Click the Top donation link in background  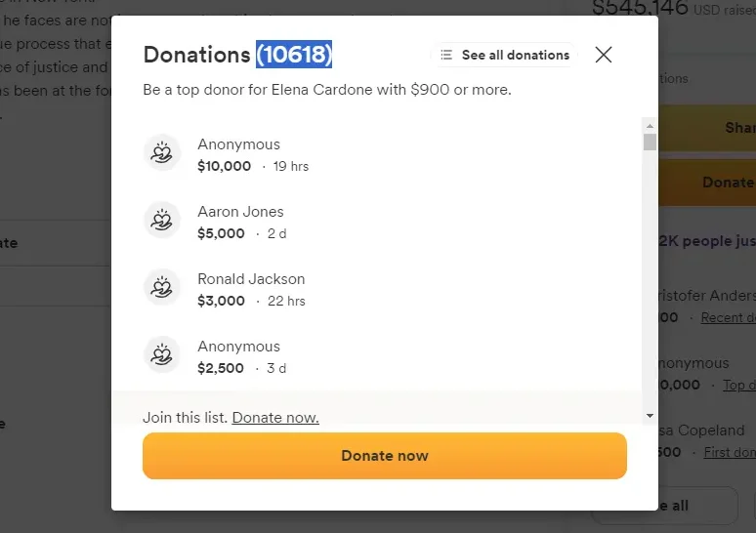click(x=739, y=385)
